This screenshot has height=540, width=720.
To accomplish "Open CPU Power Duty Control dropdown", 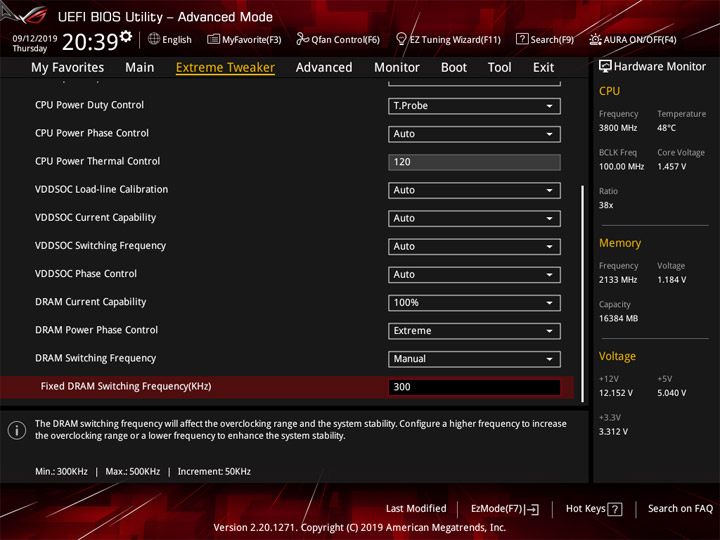I will click(x=474, y=106).
